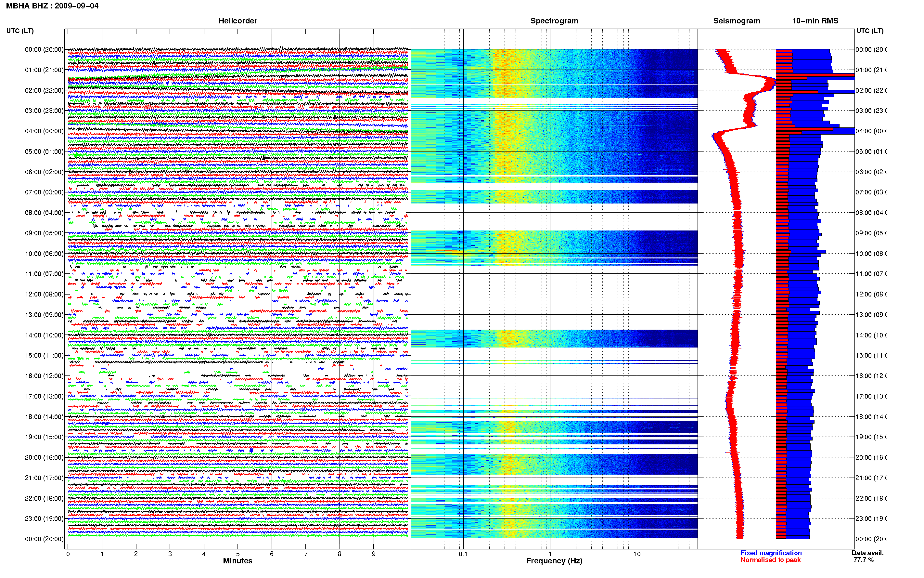Click the title 'MBHA BHZ : 2009-09-04'
Image resolution: width=924 pixels, height=578 pixels.
(52, 6)
